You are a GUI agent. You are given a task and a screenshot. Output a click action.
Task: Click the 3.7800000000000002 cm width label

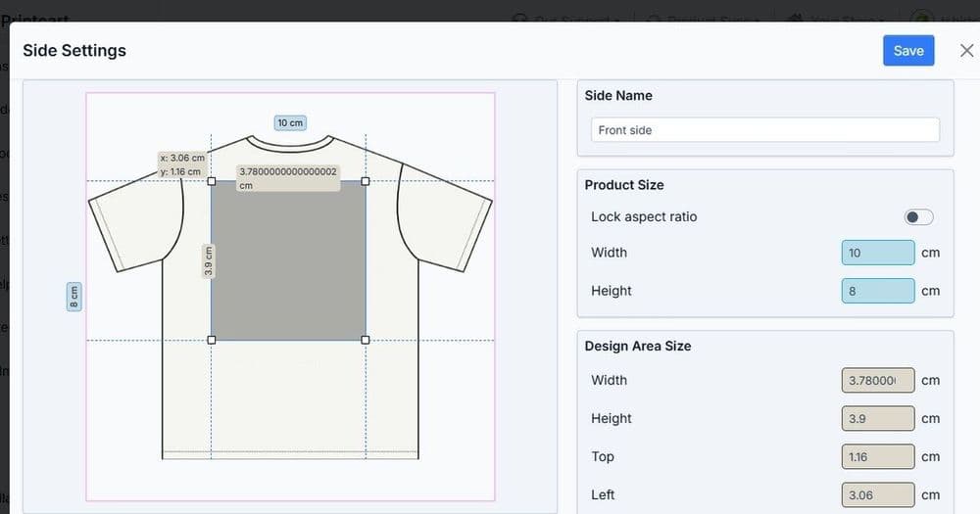[288, 178]
